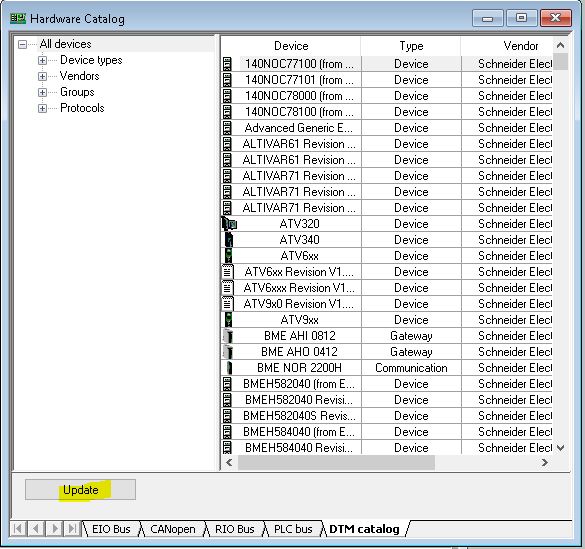Viewport: 585px width, 549px height.
Task: Select Protocols in the tree
Action: point(82,108)
